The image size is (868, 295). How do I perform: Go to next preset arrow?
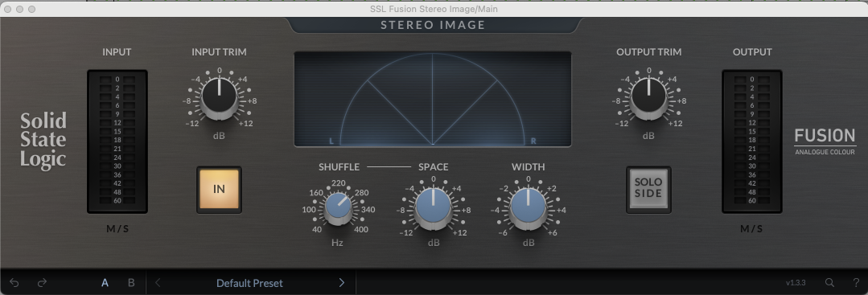(342, 283)
